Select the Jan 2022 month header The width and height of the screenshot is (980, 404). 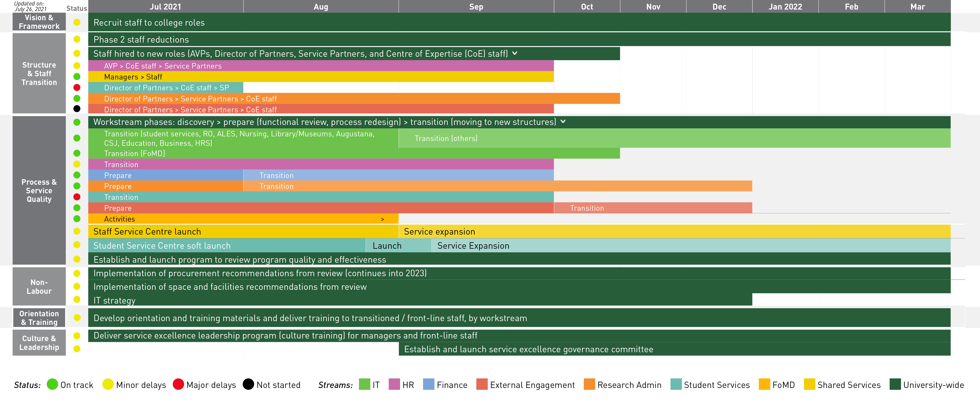785,6
